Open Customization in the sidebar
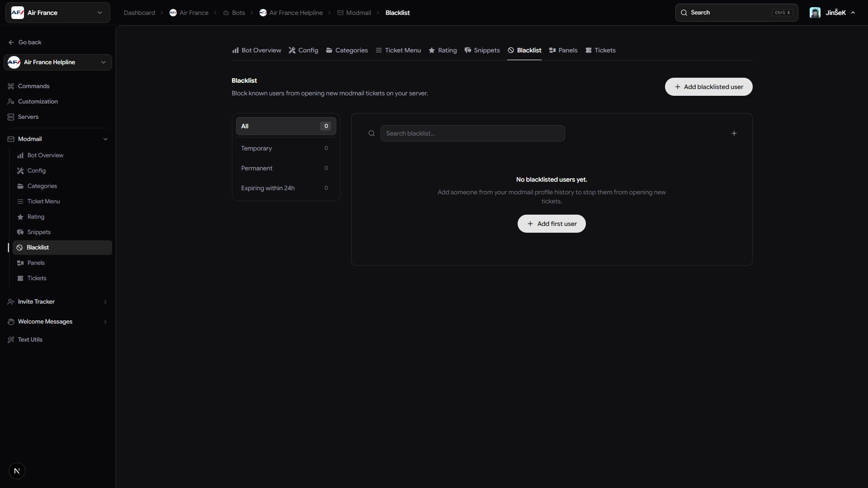Image resolution: width=868 pixels, height=488 pixels. 58,102
